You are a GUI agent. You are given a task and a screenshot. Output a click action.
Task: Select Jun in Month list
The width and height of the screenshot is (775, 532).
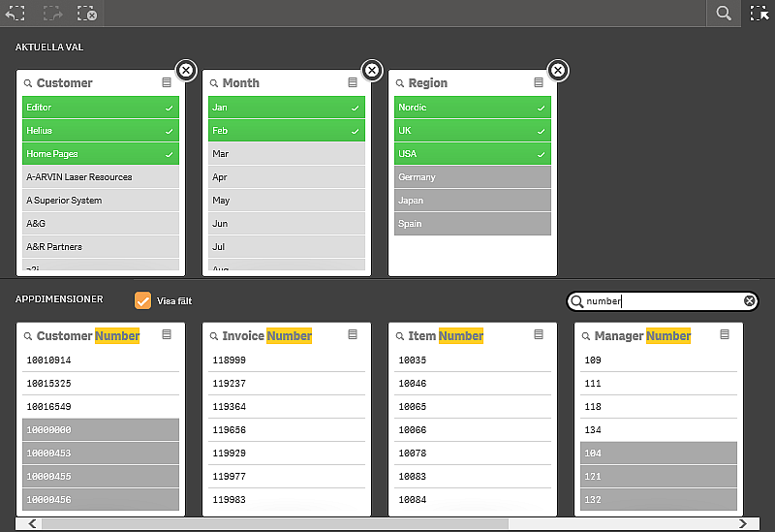[286, 224]
